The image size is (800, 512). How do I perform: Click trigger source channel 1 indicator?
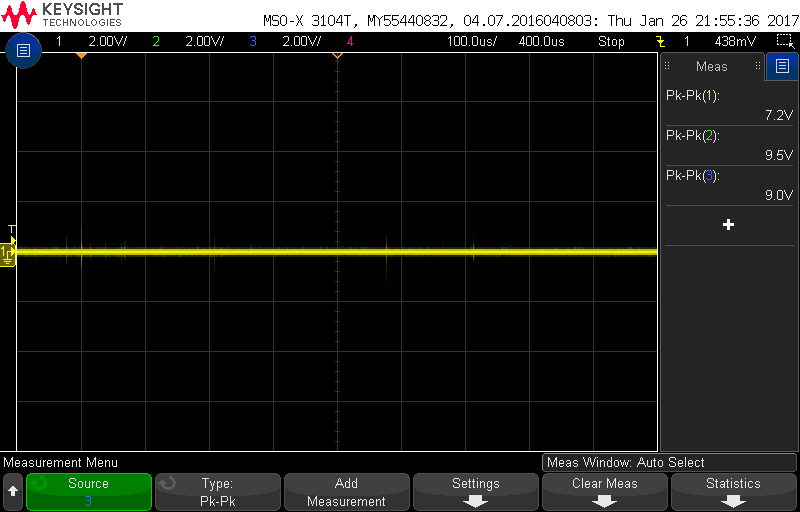[x=686, y=42]
